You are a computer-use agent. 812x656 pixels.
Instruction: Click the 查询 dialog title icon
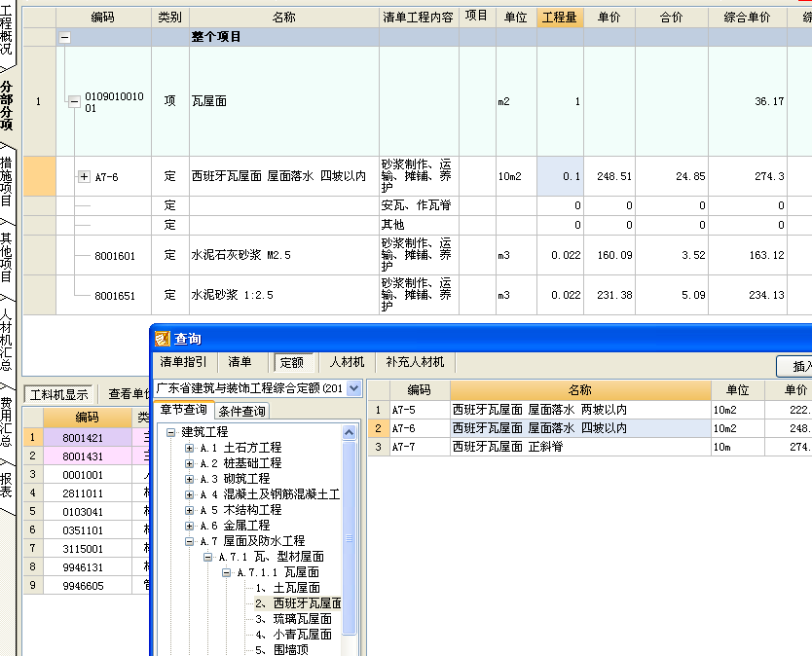(x=163, y=339)
